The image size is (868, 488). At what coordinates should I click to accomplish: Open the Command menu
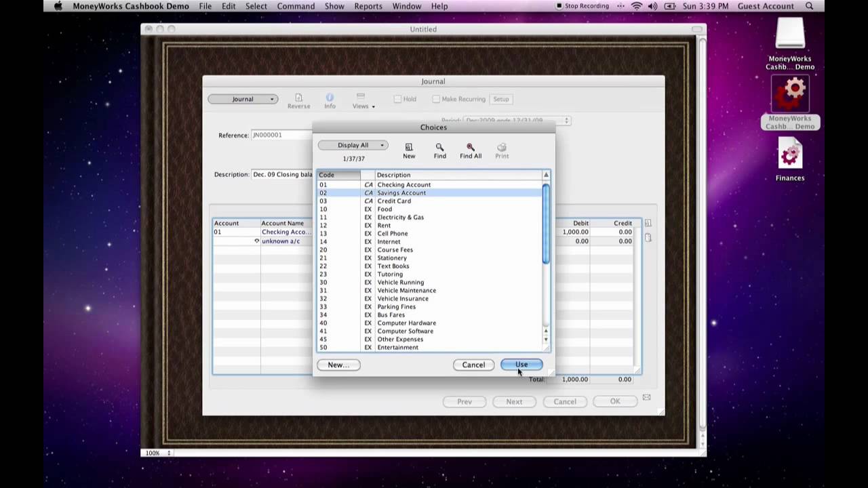click(296, 6)
